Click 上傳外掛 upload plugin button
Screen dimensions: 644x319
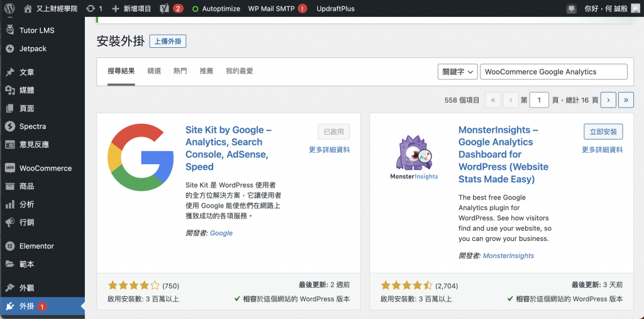[167, 41]
